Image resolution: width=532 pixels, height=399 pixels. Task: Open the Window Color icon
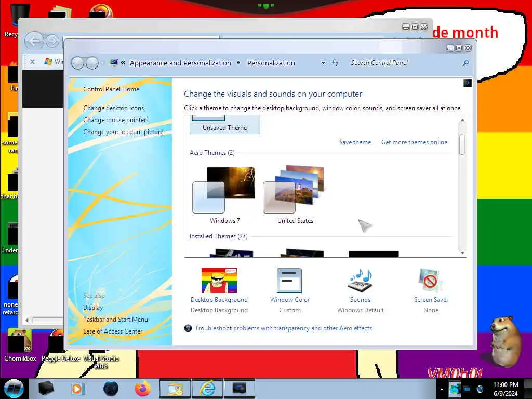(x=289, y=281)
